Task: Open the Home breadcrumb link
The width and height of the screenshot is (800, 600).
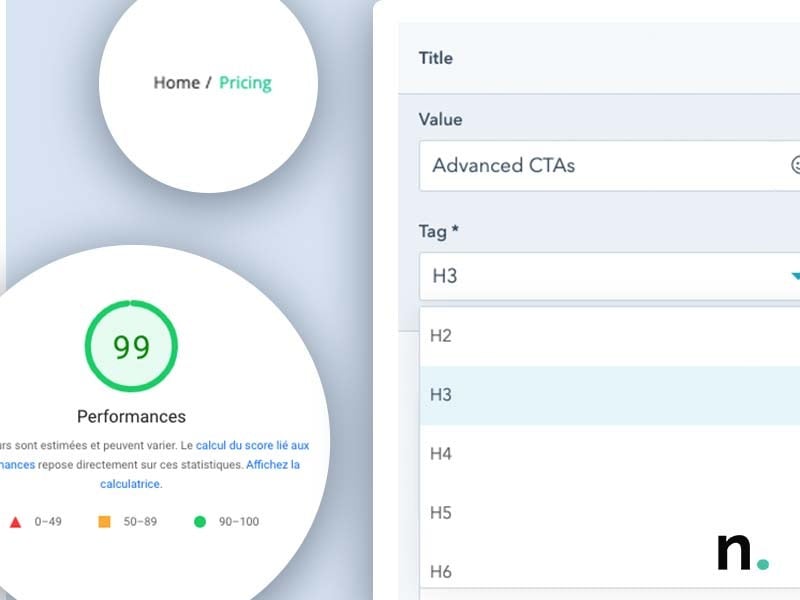Action: (176, 83)
